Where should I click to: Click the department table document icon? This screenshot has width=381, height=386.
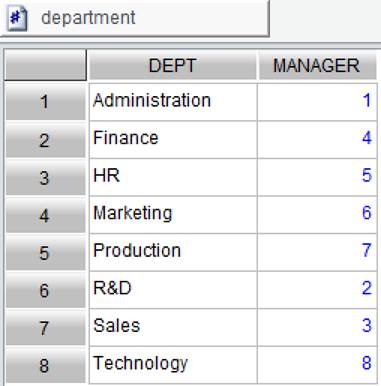click(17, 19)
